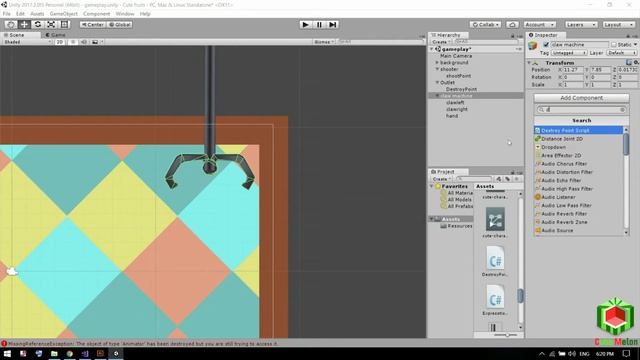
Task: Select Resources folder in Project
Action: tap(459, 226)
